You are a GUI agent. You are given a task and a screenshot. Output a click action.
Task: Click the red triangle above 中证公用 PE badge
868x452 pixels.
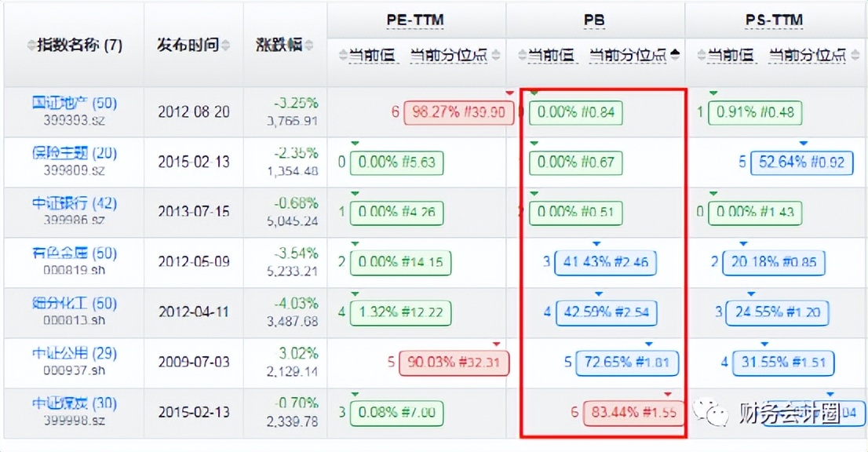495,343
